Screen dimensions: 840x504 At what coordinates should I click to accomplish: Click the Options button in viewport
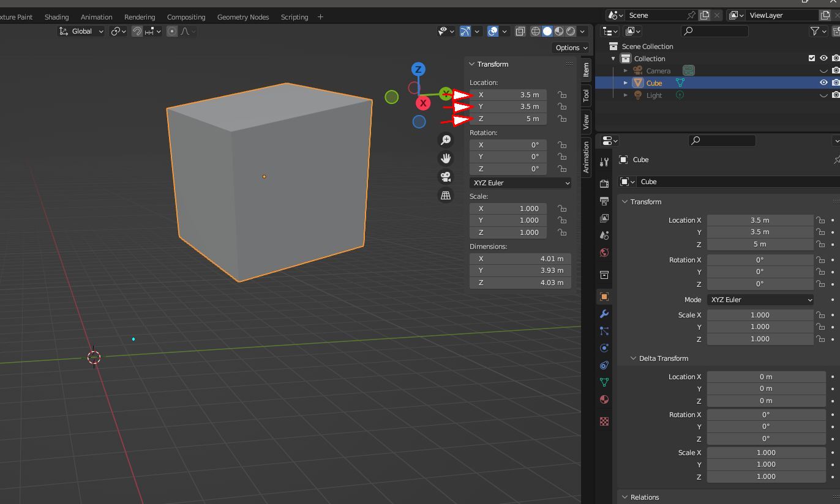click(571, 48)
